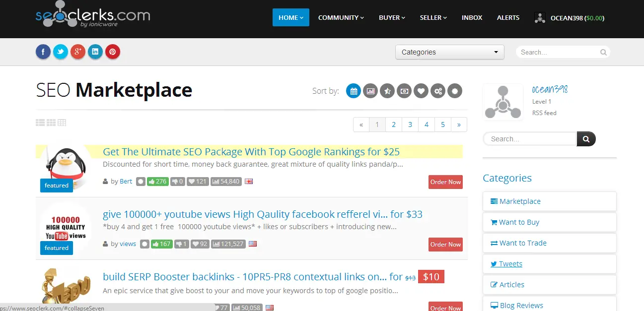Order Now for Ultimate SEO Package

445,182
